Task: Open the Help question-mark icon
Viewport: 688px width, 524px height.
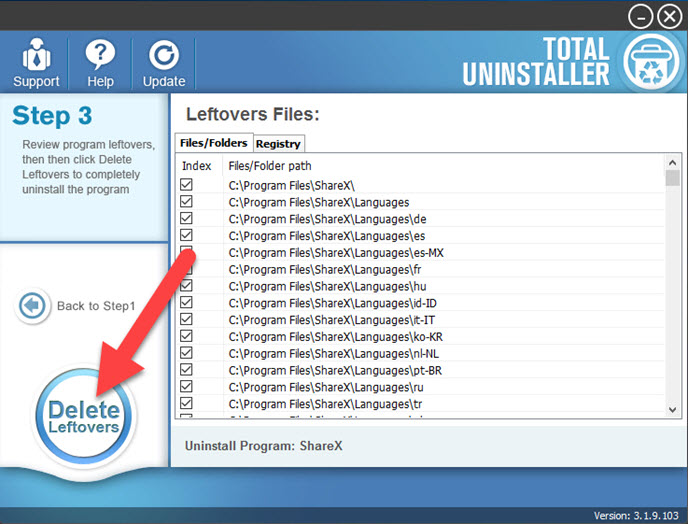Action: click(100, 55)
